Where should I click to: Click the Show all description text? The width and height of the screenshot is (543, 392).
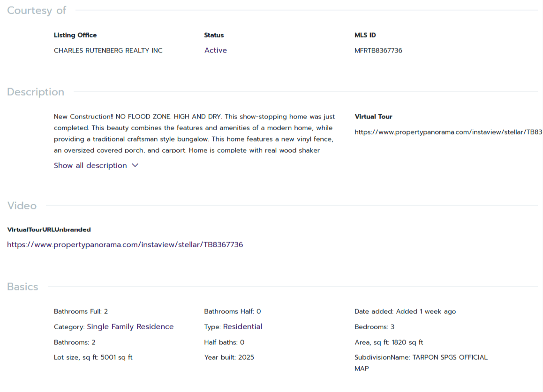[90, 165]
